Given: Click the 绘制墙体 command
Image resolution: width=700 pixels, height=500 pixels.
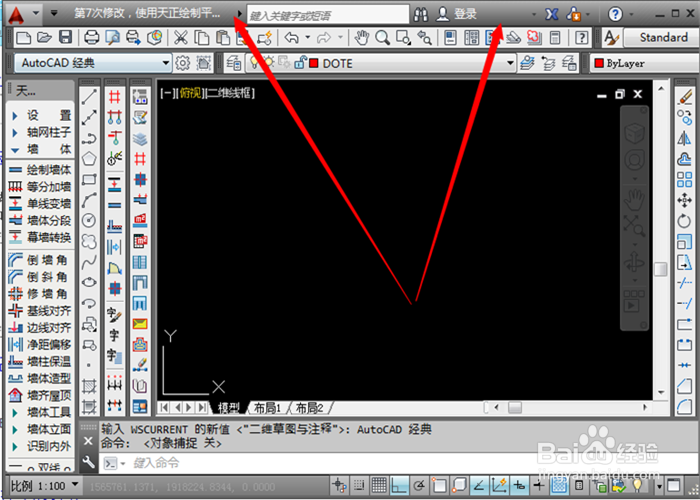Looking at the screenshot, I should pos(40,170).
